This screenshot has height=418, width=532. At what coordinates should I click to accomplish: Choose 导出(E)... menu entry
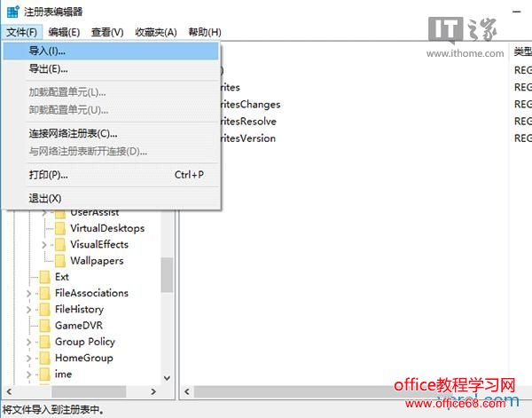tap(111, 69)
